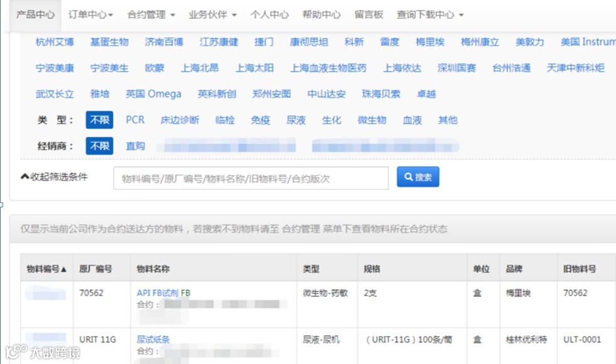This screenshot has height=364, width=616.
Task: Select brand 雷度
Action: tap(390, 41)
